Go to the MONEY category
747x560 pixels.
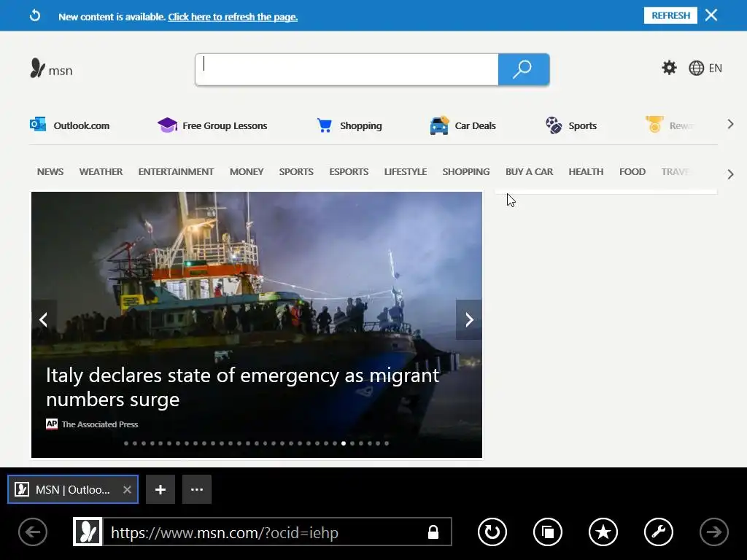(x=247, y=172)
